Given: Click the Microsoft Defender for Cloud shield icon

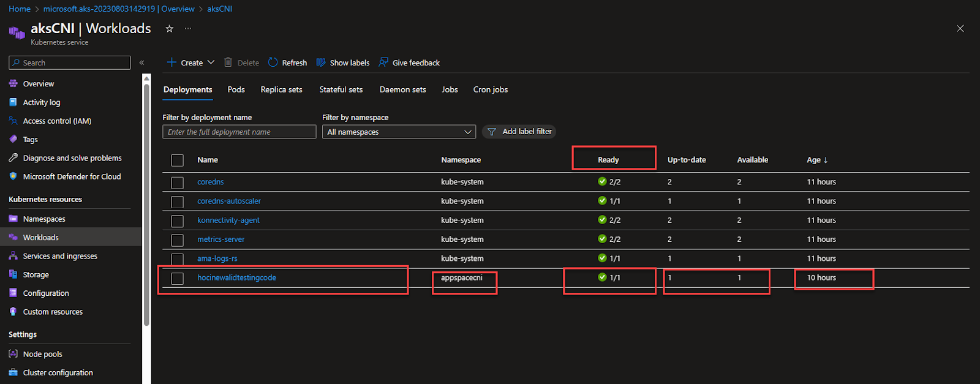Looking at the screenshot, I should point(13,176).
